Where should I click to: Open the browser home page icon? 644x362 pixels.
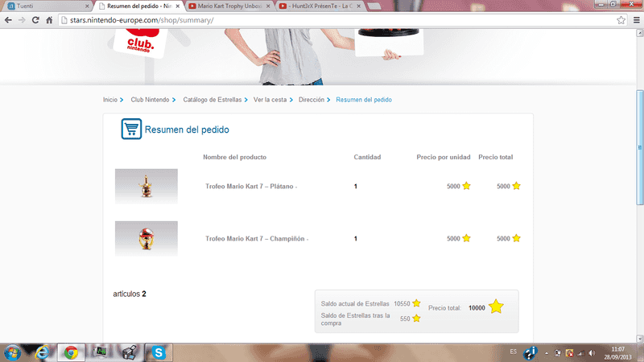pos(49,20)
